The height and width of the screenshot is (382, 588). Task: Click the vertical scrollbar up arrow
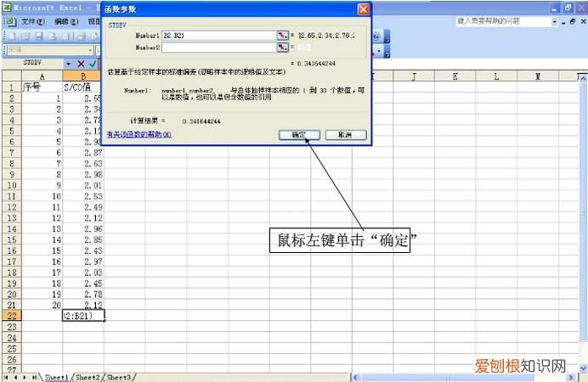point(583,78)
